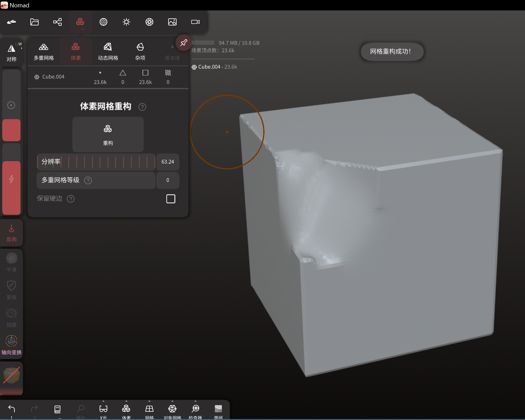Show help for 保留硬边
Viewport: 525px width, 420px height.
point(71,199)
